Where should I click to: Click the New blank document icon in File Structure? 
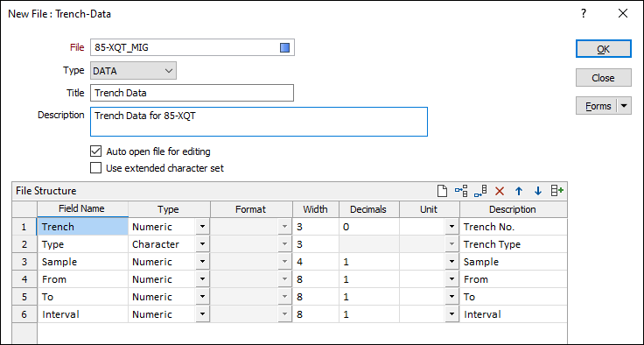(443, 191)
